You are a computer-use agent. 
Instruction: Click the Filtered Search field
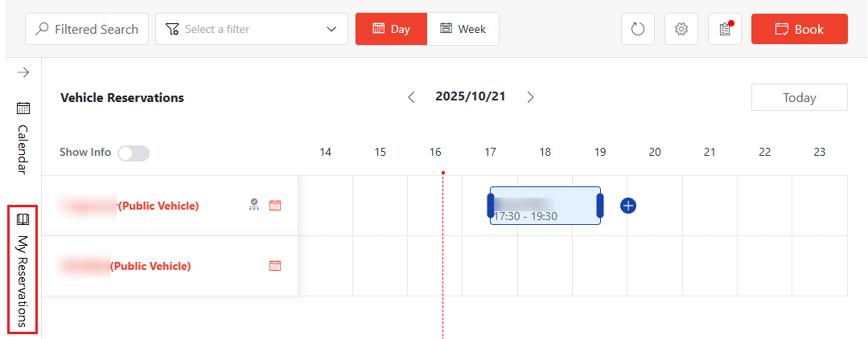point(87,29)
